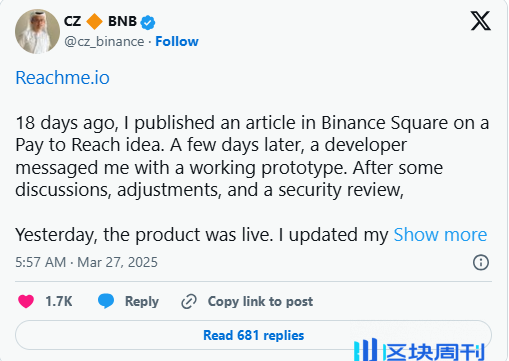
Task: Click the orange diamond BNB emoji
Action: [x=95, y=21]
